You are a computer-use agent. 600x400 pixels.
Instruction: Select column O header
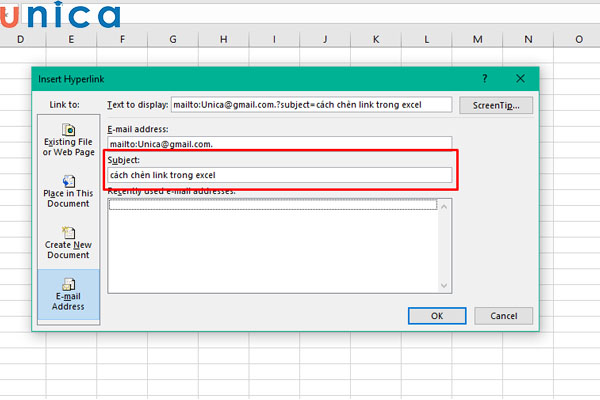pyautogui.click(x=578, y=39)
